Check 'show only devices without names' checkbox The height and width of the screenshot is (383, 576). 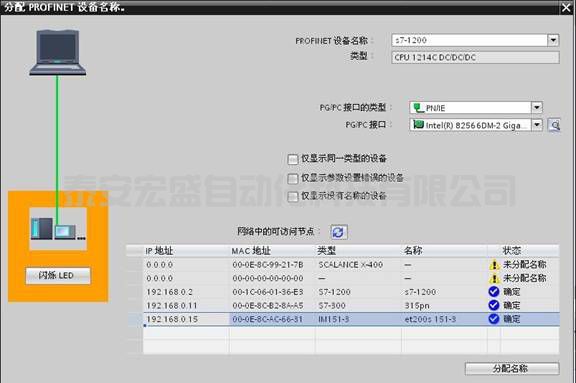click(293, 197)
